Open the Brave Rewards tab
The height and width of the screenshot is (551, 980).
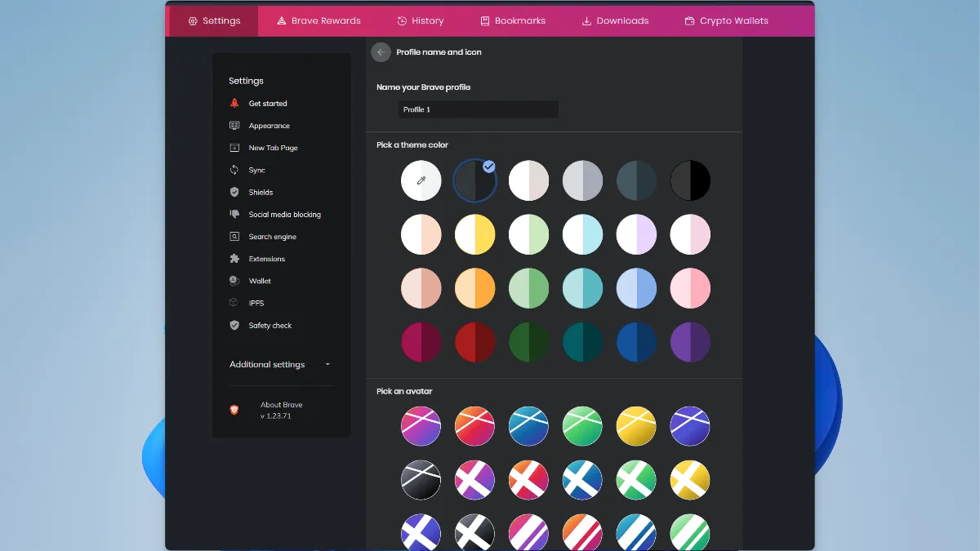pos(318,20)
